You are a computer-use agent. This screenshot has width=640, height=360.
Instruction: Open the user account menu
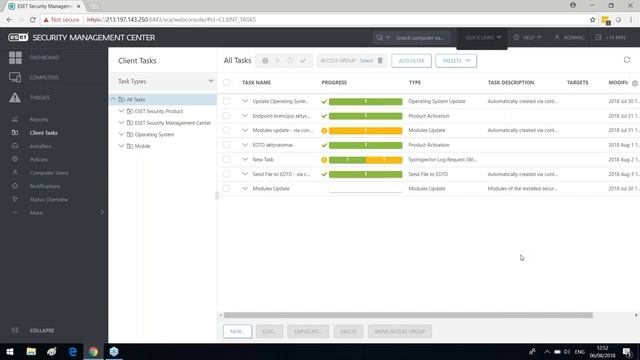pyautogui.click(x=569, y=38)
